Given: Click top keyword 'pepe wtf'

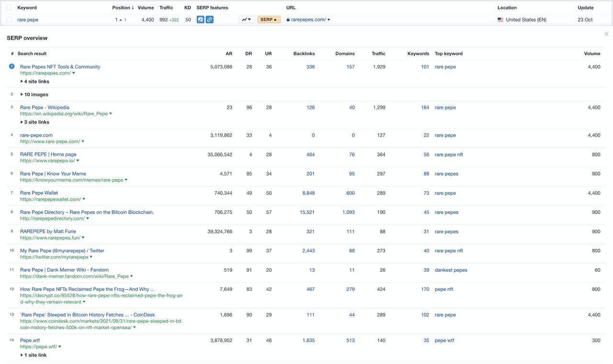Looking at the screenshot, I should (x=444, y=341).
